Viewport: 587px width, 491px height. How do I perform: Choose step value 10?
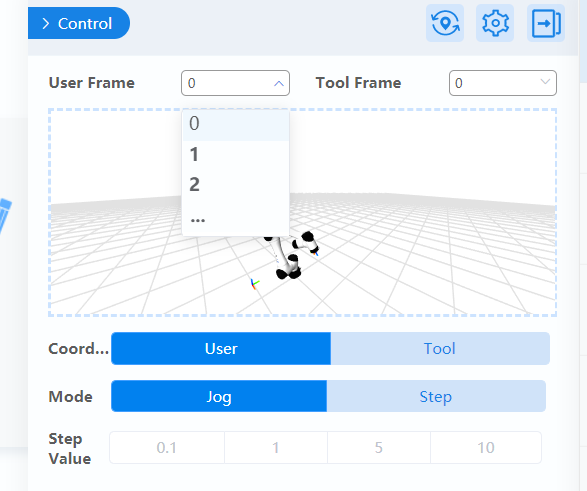486,448
